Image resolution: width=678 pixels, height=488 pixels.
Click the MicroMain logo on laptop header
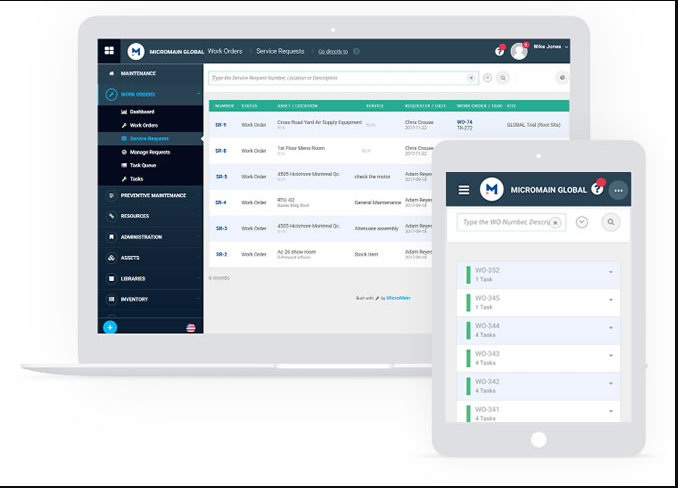tap(136, 51)
